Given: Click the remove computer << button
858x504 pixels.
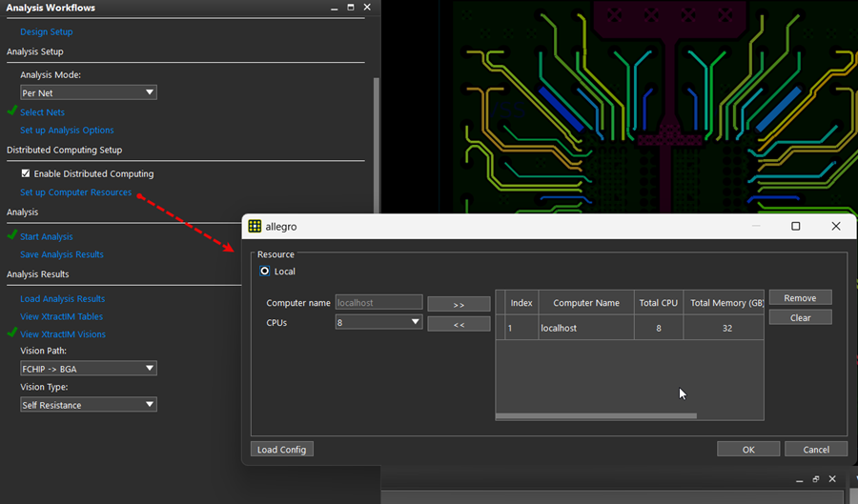Looking at the screenshot, I should 459,324.
